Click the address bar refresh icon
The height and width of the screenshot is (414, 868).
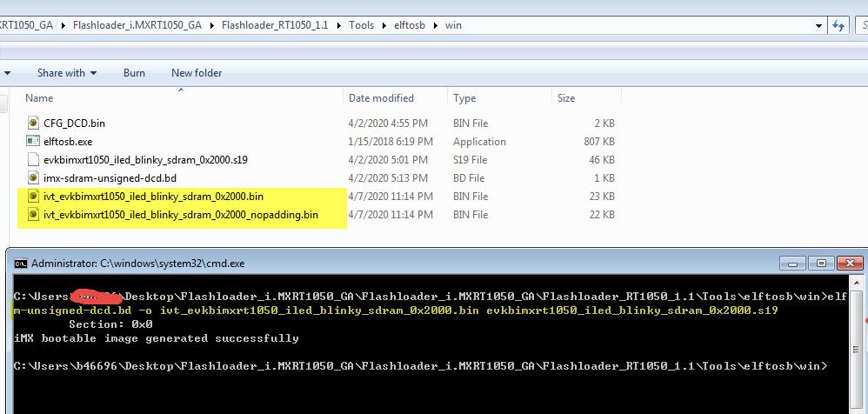click(x=838, y=25)
